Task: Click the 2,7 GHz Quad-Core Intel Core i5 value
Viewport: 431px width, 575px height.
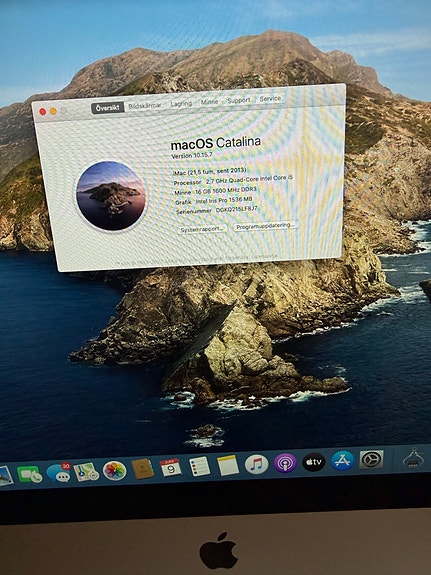Action: coord(249,179)
